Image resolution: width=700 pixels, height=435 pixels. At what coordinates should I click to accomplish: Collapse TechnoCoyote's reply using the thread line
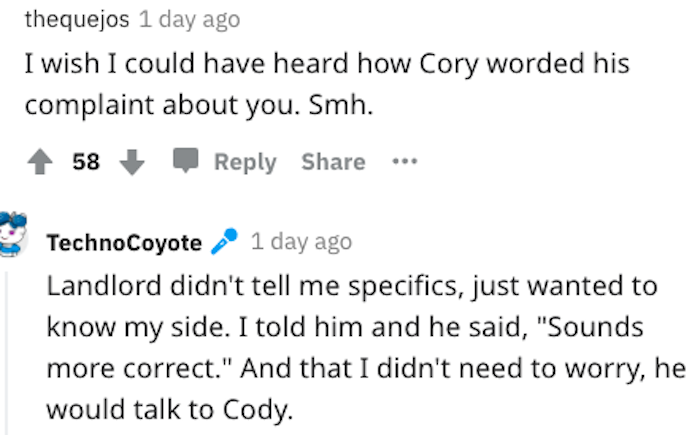[x=6, y=353]
